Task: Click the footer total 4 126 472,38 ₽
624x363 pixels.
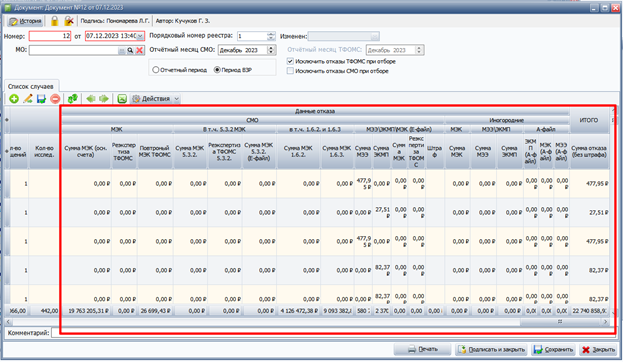Action: [x=298, y=311]
